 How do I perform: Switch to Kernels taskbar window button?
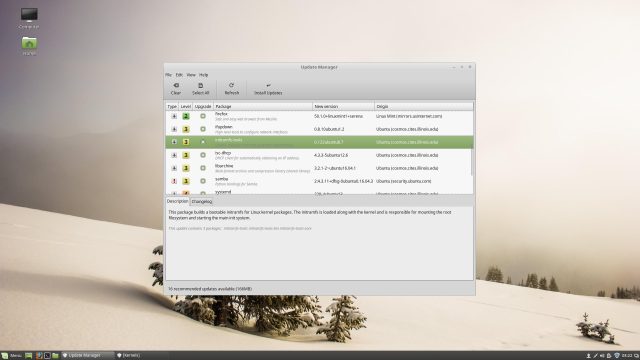tap(130, 356)
